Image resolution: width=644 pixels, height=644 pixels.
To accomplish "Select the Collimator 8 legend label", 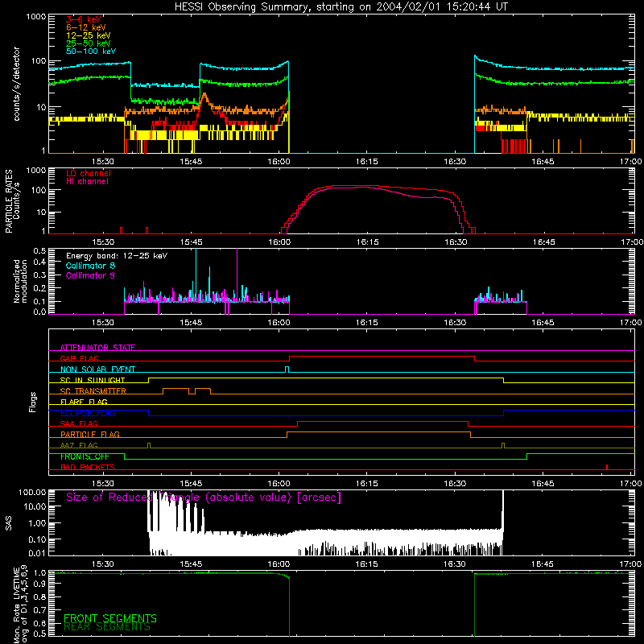I will (90, 266).
